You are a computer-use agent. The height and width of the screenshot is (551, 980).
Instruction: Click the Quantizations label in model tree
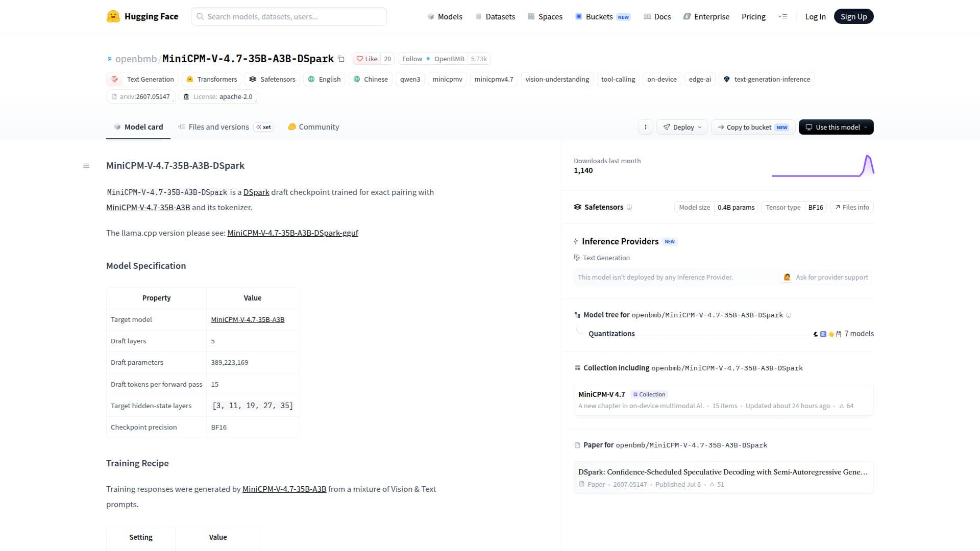(x=611, y=334)
